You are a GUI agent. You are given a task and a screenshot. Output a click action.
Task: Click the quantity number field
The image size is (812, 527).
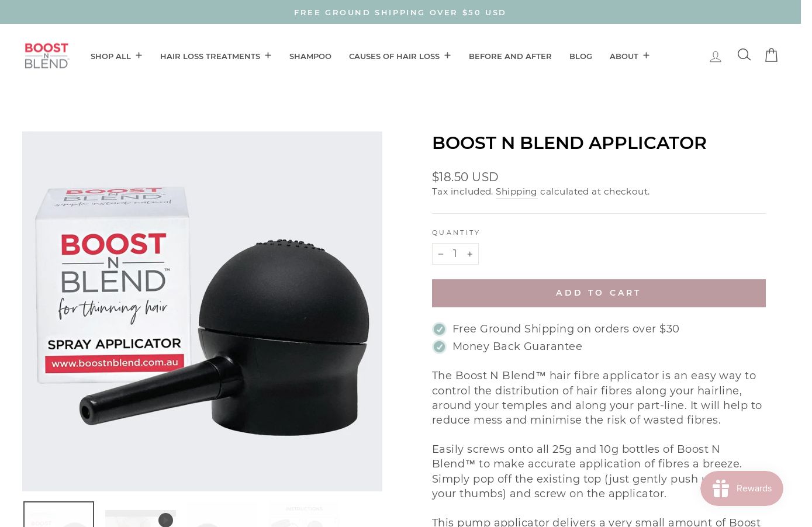point(455,254)
